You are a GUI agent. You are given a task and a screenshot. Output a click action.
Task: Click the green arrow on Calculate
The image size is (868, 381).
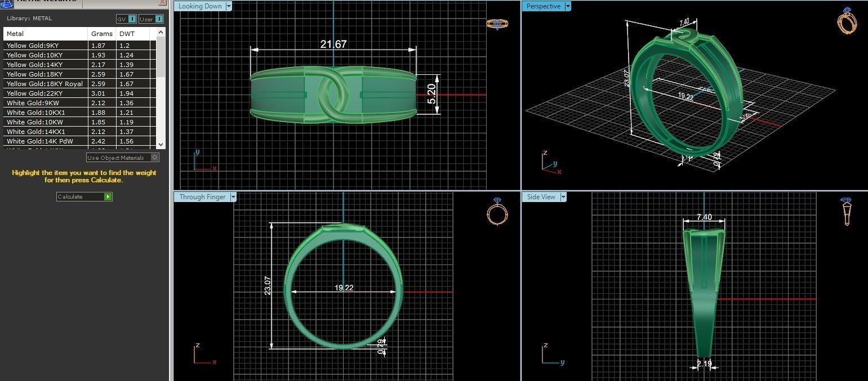[108, 196]
